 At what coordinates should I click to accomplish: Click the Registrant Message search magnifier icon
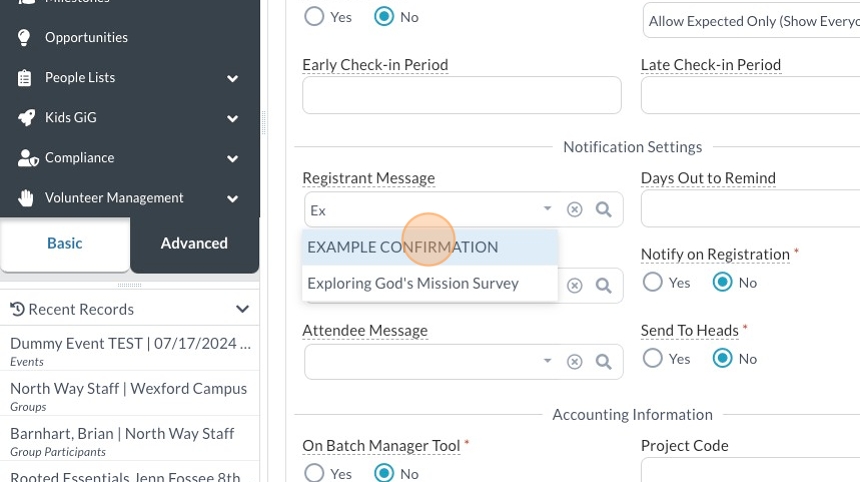[x=603, y=210]
